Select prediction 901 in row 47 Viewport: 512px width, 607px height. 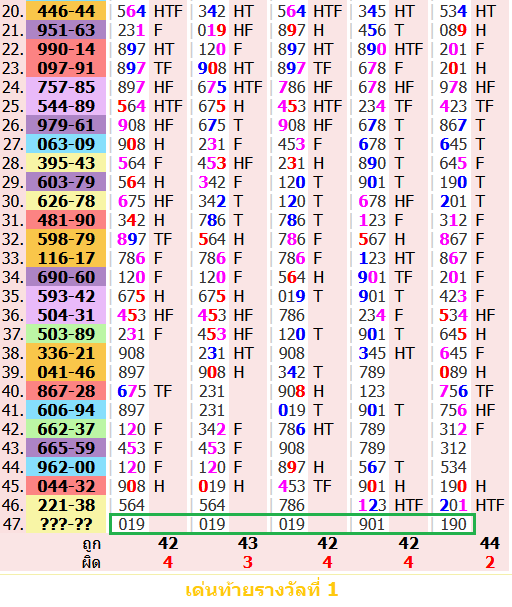[372, 524]
